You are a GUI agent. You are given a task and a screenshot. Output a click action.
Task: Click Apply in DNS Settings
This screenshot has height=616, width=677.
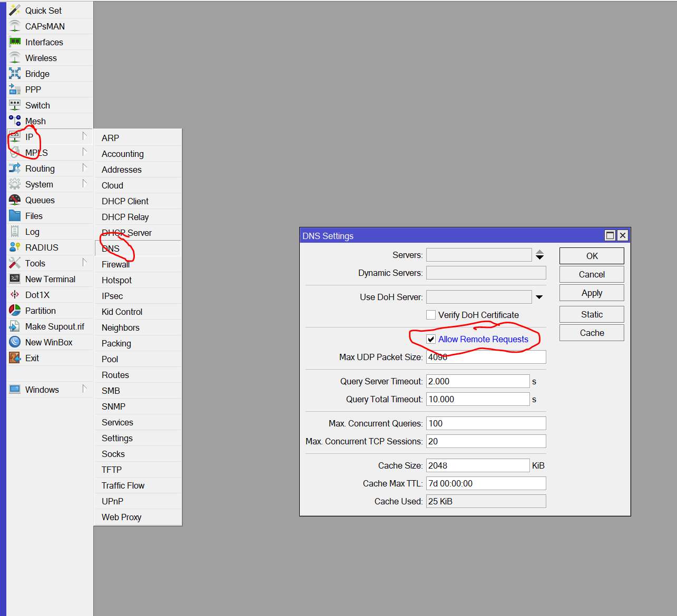tap(592, 293)
